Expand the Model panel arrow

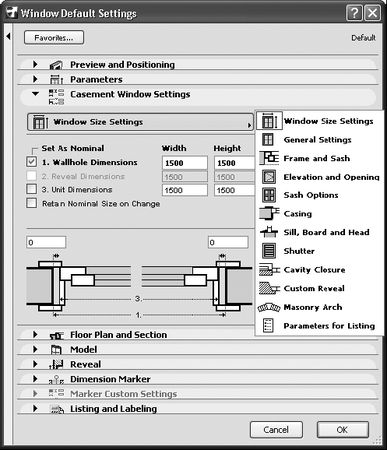point(35,349)
